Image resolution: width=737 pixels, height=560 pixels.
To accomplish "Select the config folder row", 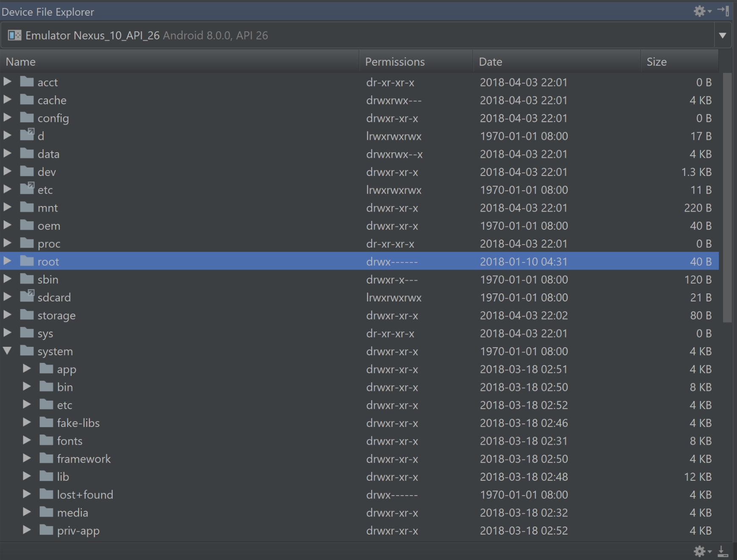I will pyautogui.click(x=359, y=118).
